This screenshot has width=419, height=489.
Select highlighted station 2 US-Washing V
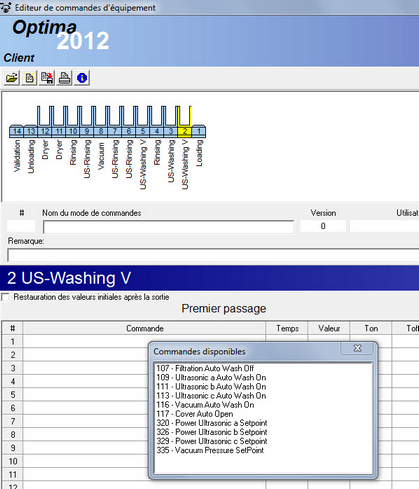pyautogui.click(x=185, y=131)
